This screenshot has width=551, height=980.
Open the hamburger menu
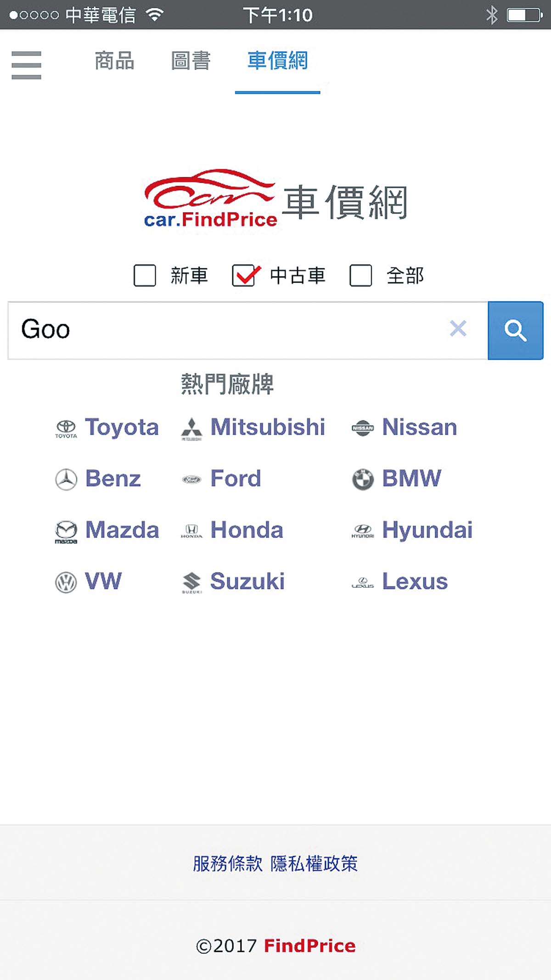click(26, 65)
